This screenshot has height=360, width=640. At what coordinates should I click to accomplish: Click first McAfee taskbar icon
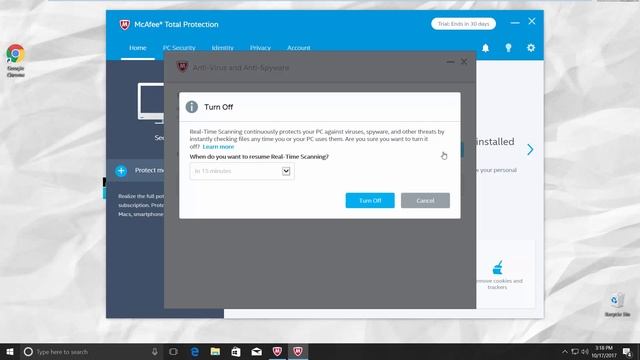[277, 351]
